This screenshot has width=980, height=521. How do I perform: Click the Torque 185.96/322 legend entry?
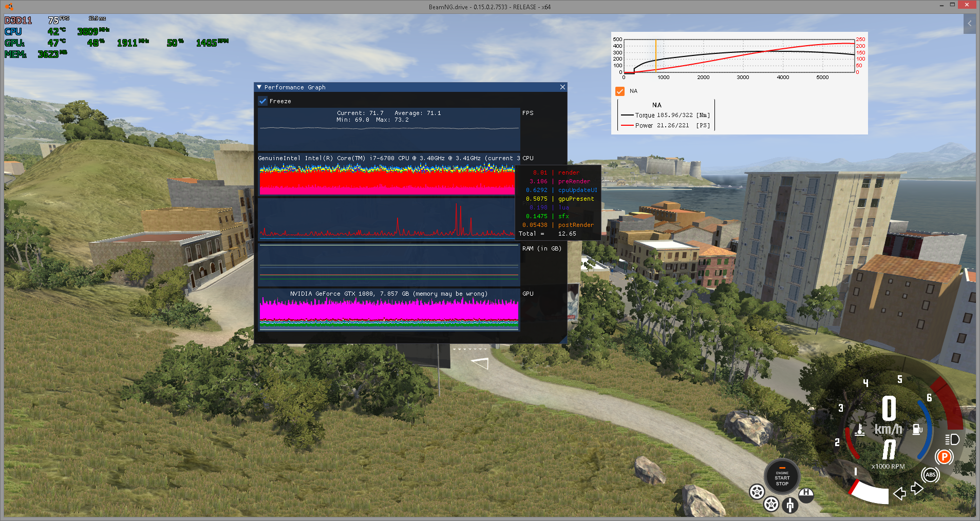click(x=666, y=115)
